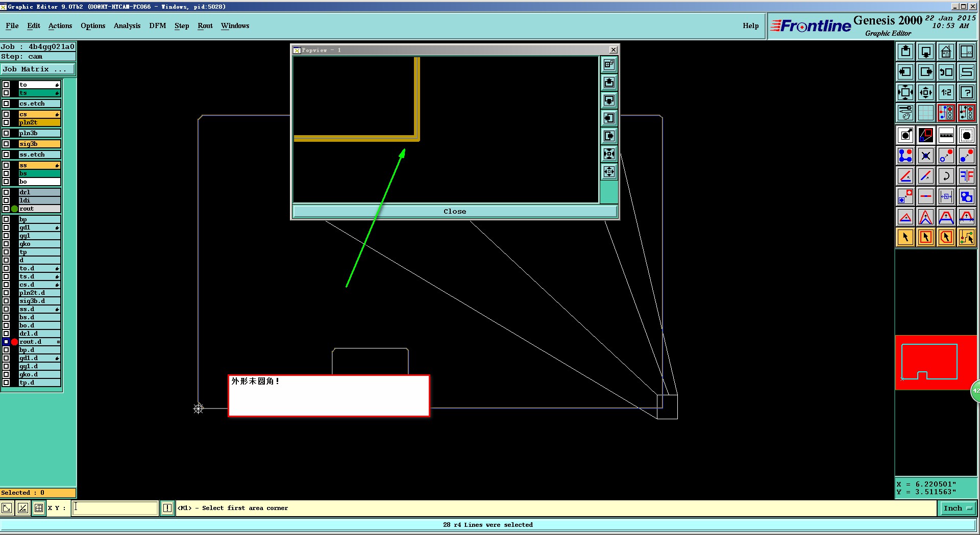Click the question mark info icon
Image resolution: width=980 pixels, height=535 pixels.
coord(967,92)
